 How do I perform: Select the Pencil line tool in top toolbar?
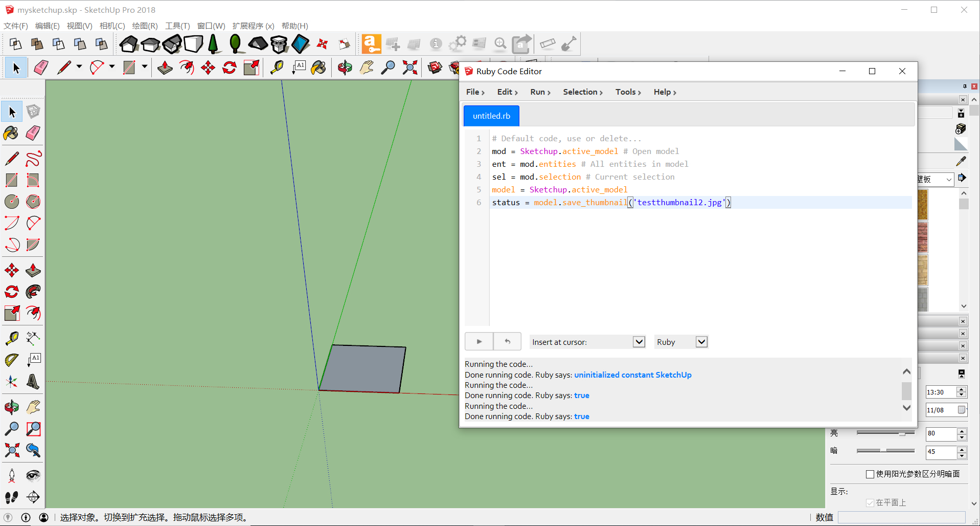coord(64,68)
